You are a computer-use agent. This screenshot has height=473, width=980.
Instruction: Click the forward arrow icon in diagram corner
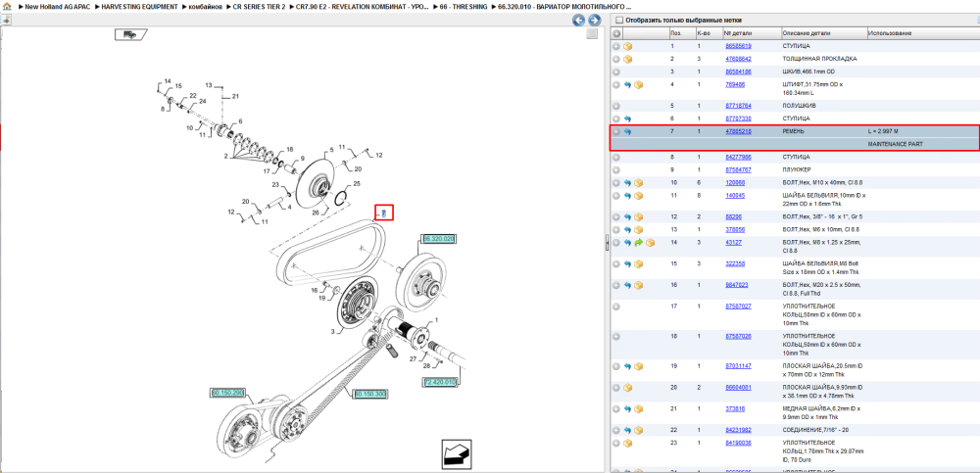pos(456,453)
